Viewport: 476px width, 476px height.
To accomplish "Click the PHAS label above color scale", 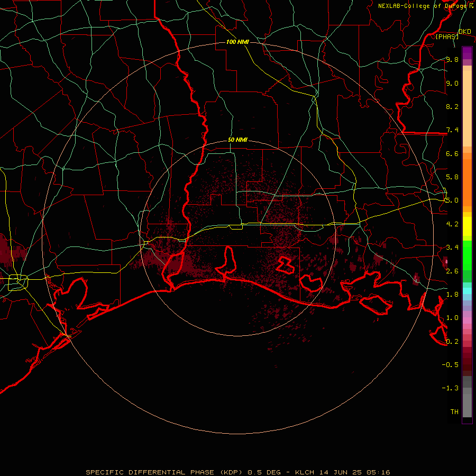I will point(447,36).
